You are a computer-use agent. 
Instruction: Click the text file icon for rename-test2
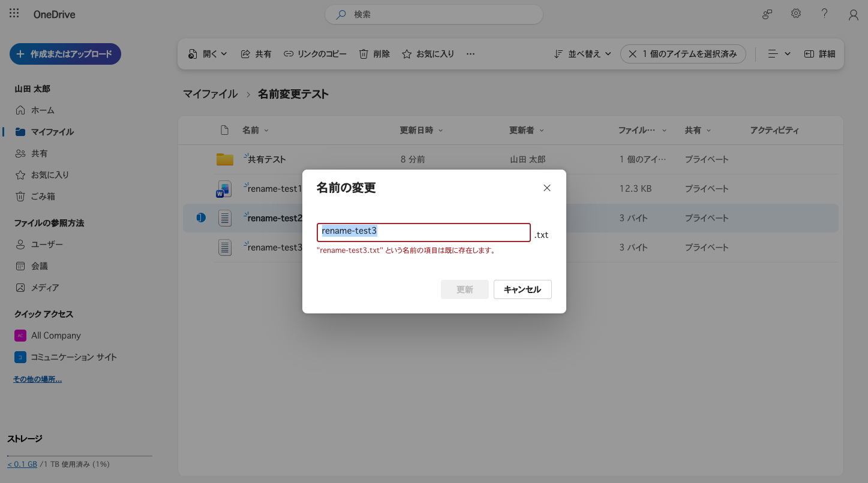pos(225,218)
